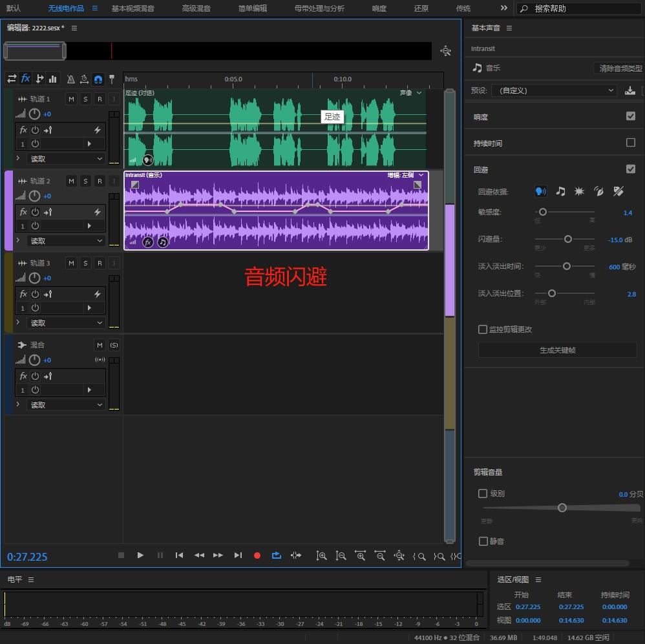
Task: Click the 搜索帮助 search field
Action: click(580, 8)
